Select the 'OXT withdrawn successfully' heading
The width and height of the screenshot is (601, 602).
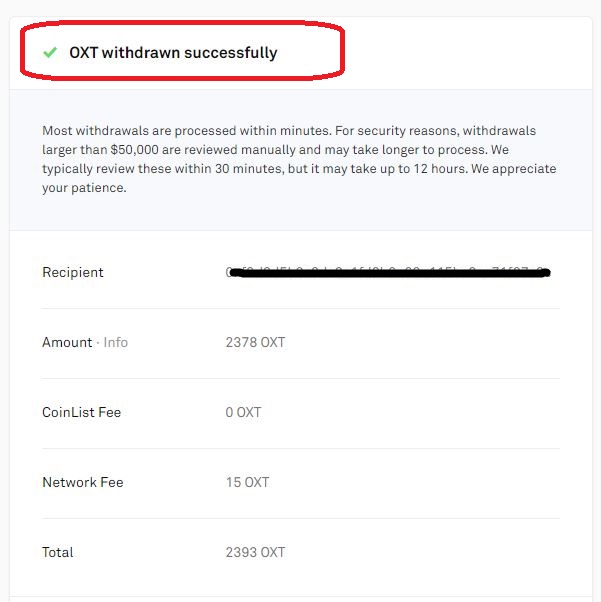(x=173, y=53)
